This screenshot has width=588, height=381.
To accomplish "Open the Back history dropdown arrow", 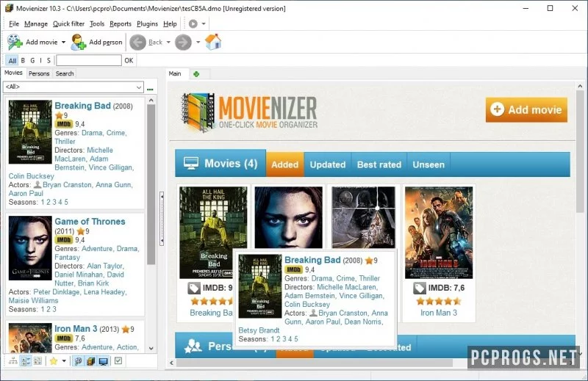I will (x=168, y=43).
